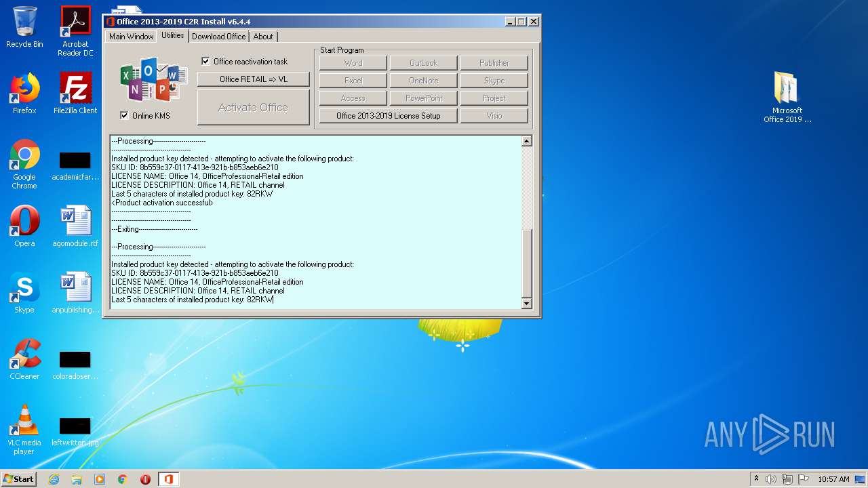The height and width of the screenshot is (488, 868).
Task: Click the Activate Office button
Action: (x=254, y=107)
